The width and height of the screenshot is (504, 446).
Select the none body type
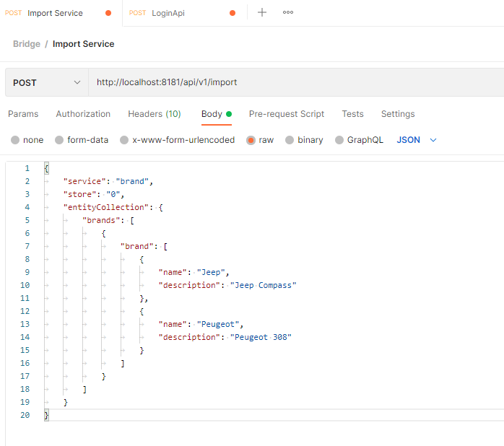(x=15, y=140)
